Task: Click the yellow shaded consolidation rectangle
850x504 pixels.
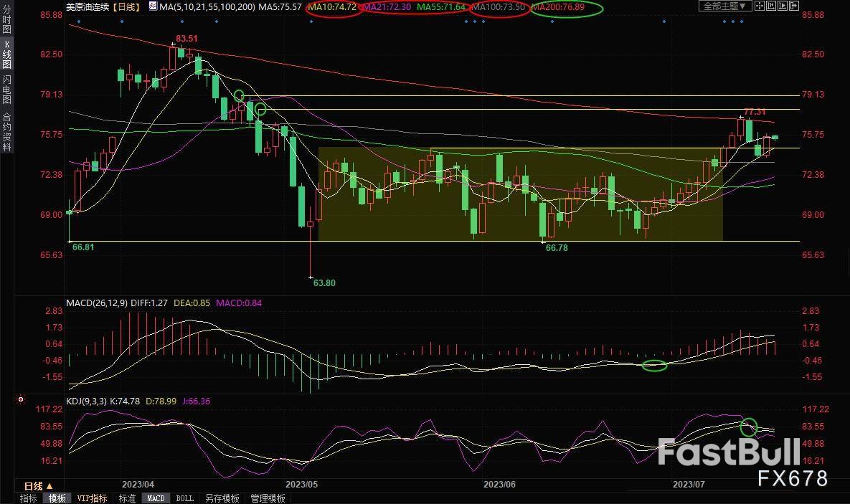Action: tap(520, 194)
